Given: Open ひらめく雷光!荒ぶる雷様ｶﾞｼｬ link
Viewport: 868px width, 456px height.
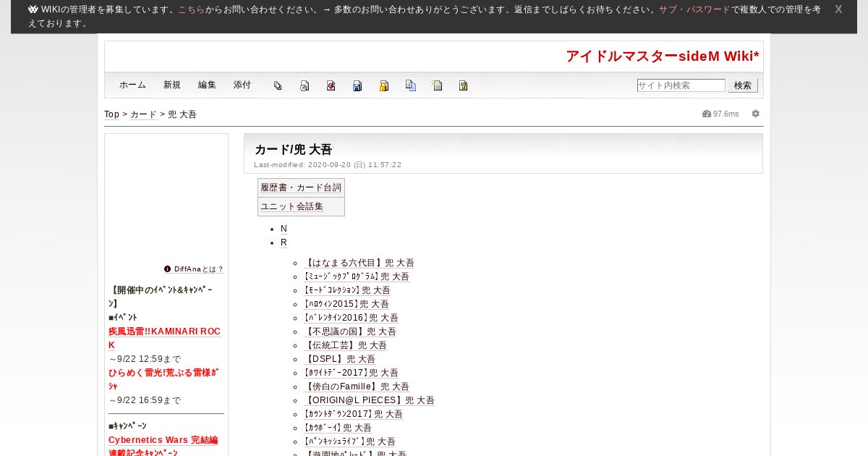Looking at the screenshot, I should click(x=164, y=379).
